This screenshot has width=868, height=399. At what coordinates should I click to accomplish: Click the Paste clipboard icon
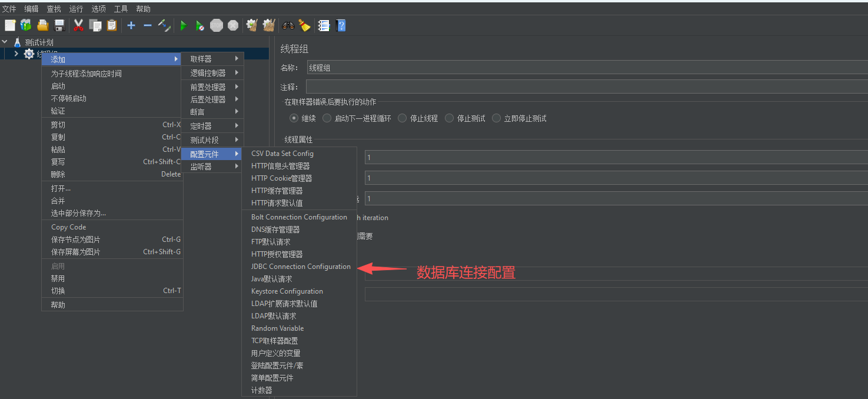pos(112,25)
